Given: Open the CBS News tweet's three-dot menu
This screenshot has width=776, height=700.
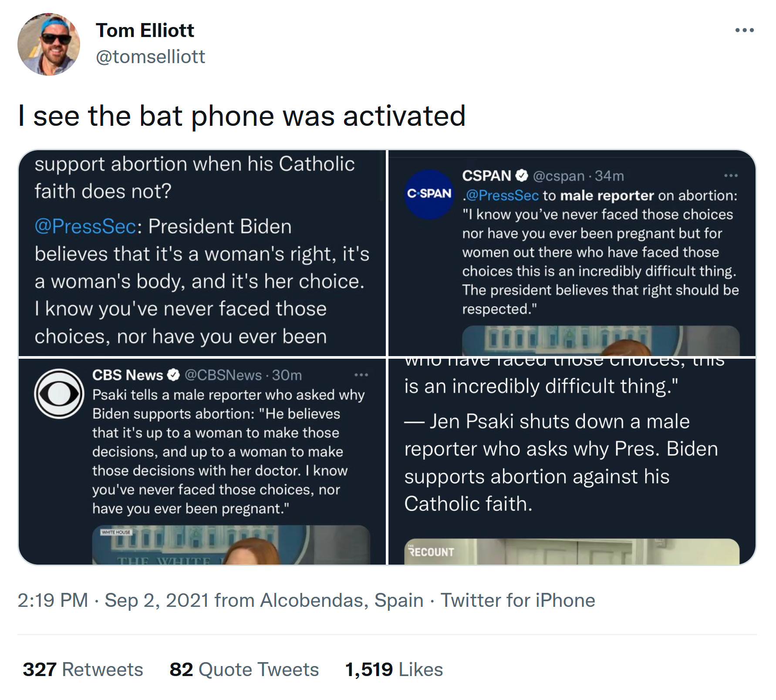Looking at the screenshot, I should click(361, 375).
